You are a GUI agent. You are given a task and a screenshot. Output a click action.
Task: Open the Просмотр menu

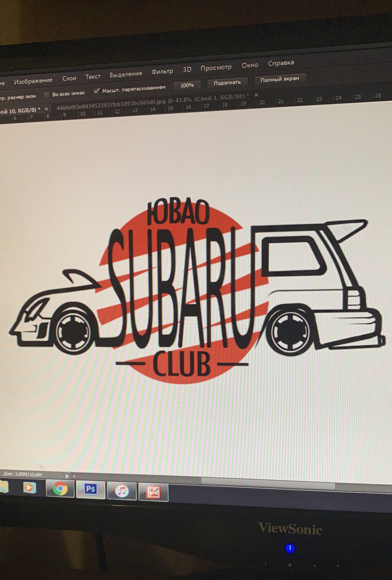pyautogui.click(x=216, y=67)
